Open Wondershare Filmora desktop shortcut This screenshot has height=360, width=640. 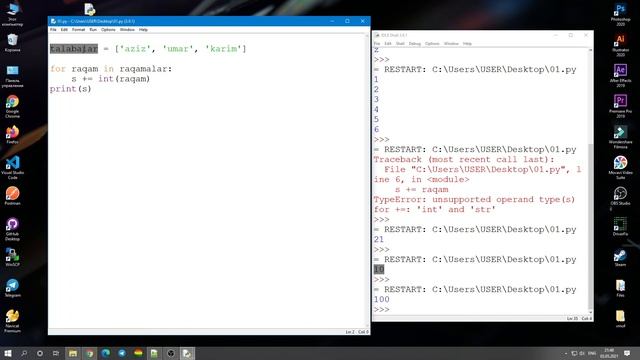pyautogui.click(x=620, y=137)
